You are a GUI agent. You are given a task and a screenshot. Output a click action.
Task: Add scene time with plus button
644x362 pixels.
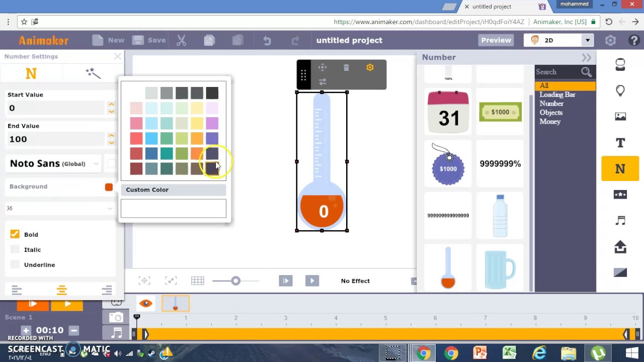click(x=26, y=330)
